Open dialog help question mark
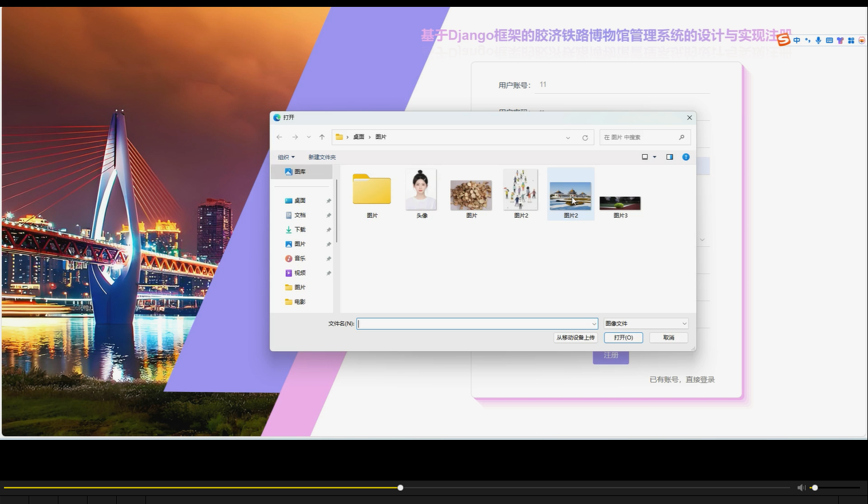 686,157
